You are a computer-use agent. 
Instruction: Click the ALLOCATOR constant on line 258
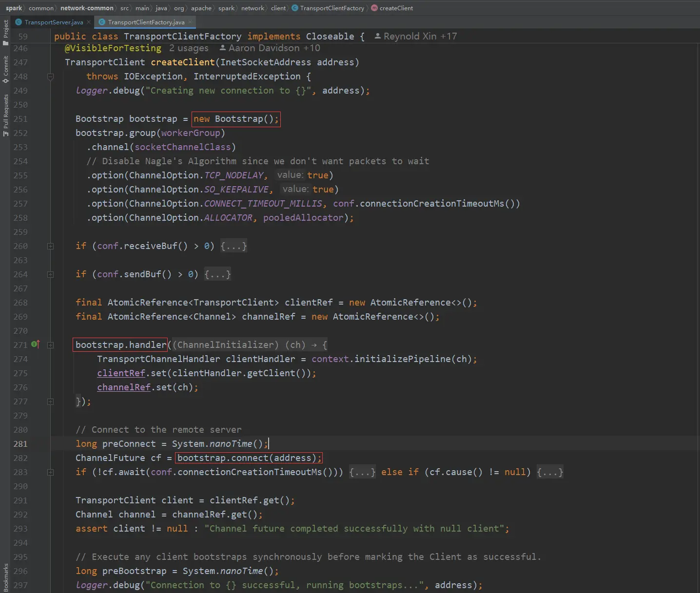[228, 218]
